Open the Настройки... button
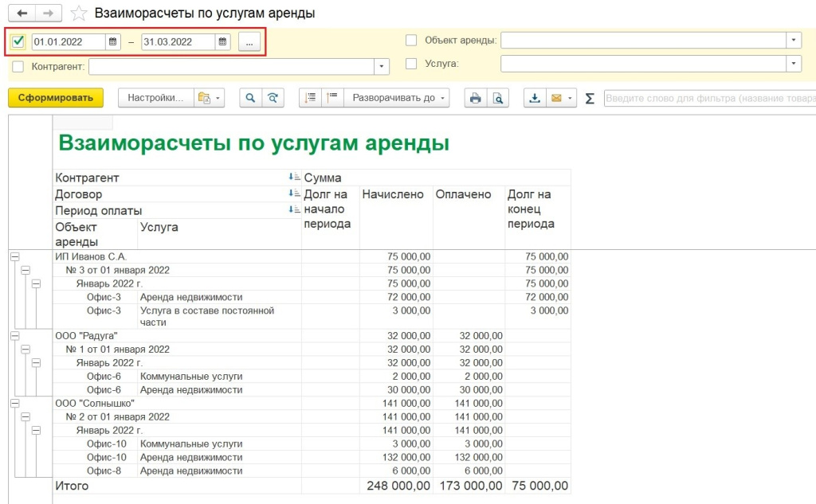 (x=156, y=98)
